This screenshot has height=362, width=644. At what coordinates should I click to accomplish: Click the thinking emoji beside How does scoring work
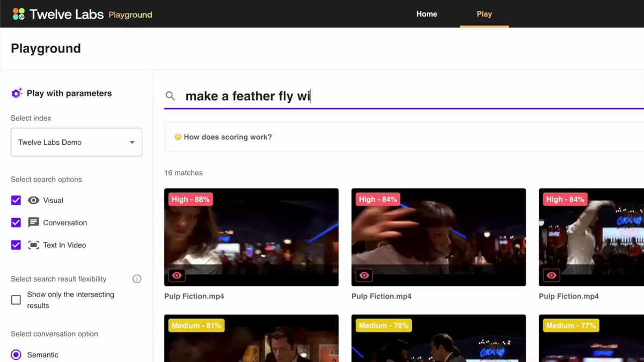[178, 137]
